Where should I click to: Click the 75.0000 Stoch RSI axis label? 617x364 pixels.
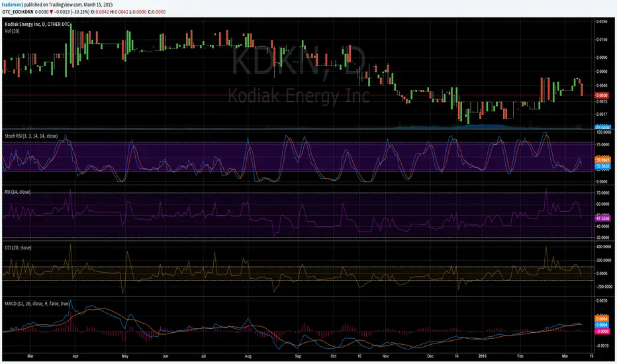pos(603,145)
